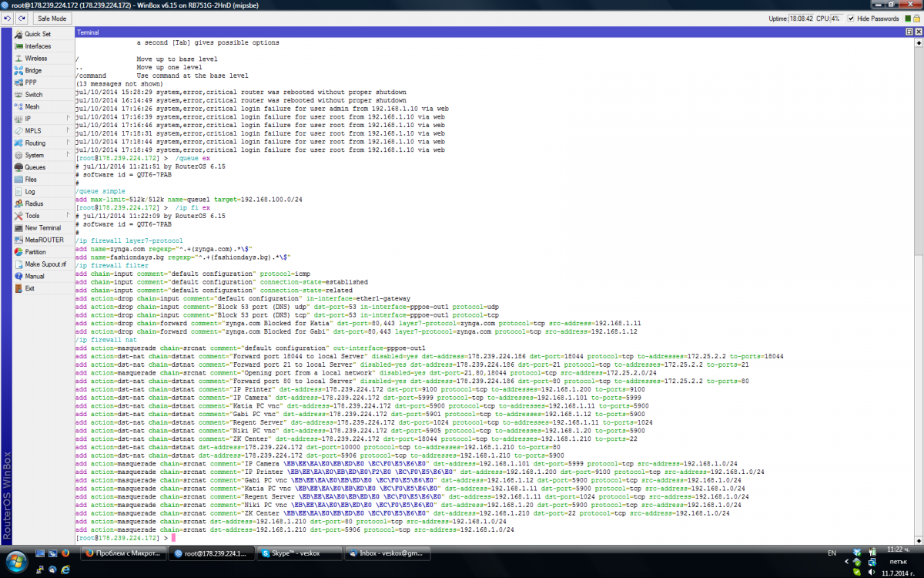Open the Files list

click(30, 180)
